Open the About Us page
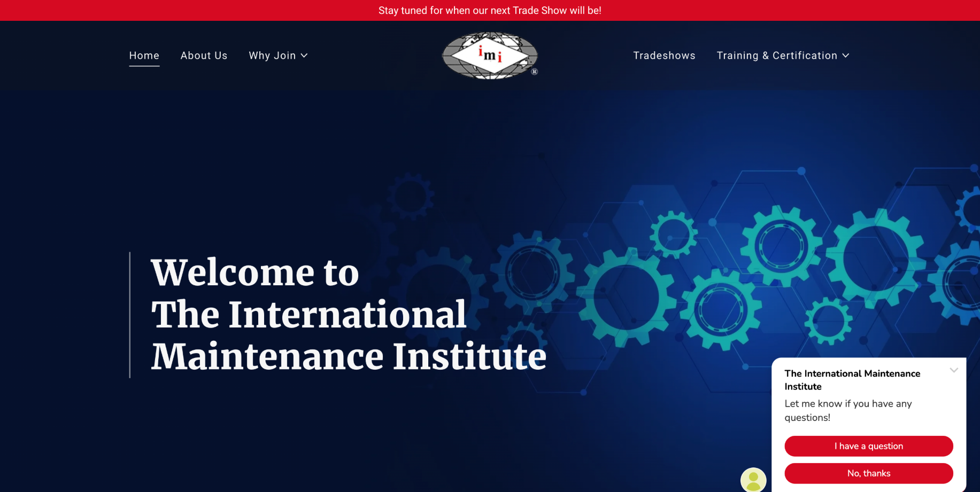Image resolution: width=980 pixels, height=492 pixels. 204,56
